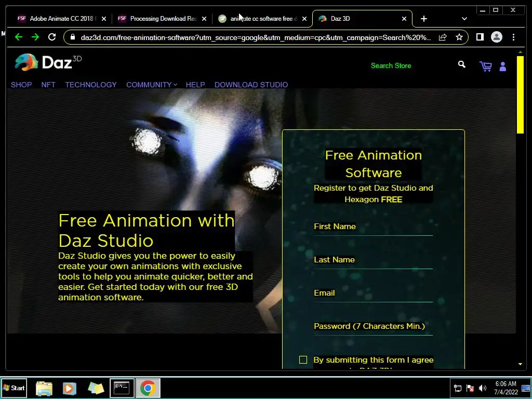Close the Adobe Animate CC 2018 tab
Screen dimensions: 532x399
[104, 19]
